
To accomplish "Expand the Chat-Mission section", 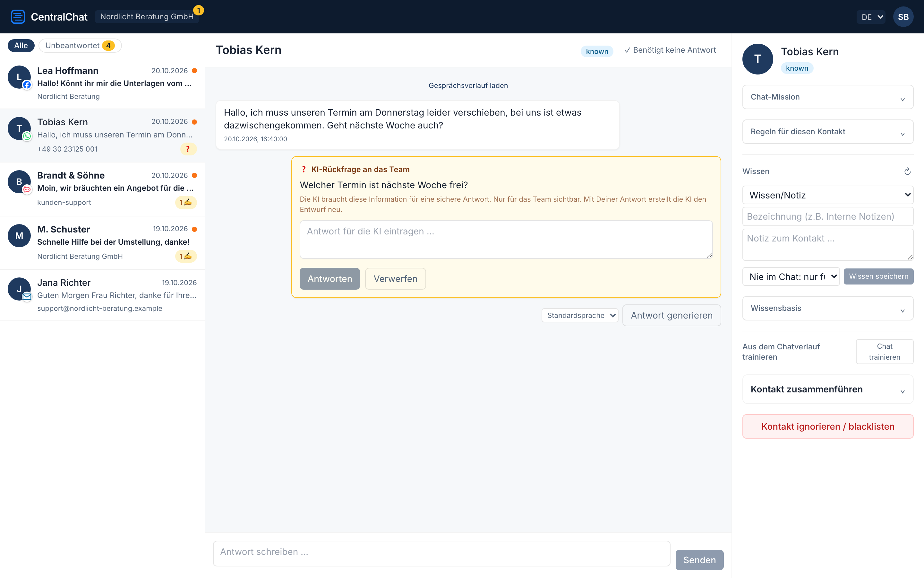I will tap(827, 97).
